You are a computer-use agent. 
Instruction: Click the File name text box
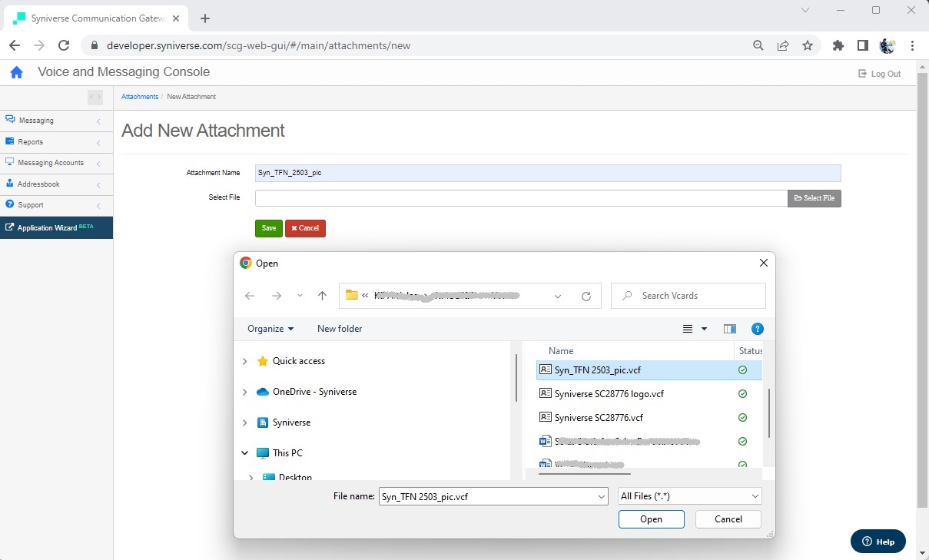click(x=488, y=496)
